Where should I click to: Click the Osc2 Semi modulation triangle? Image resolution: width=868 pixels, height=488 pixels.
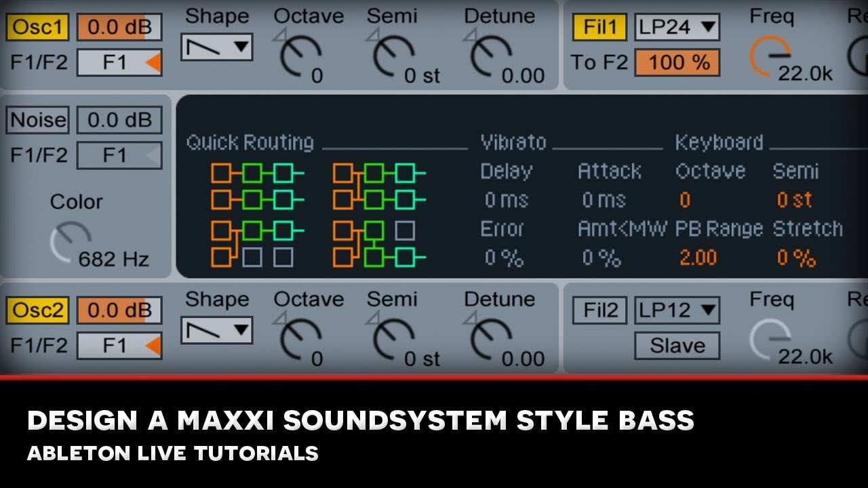(x=372, y=319)
